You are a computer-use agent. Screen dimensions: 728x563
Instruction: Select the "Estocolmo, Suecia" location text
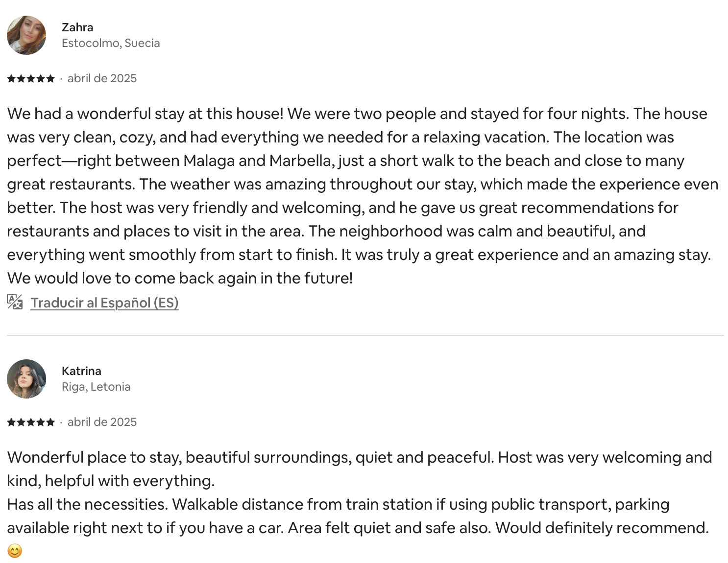click(111, 43)
